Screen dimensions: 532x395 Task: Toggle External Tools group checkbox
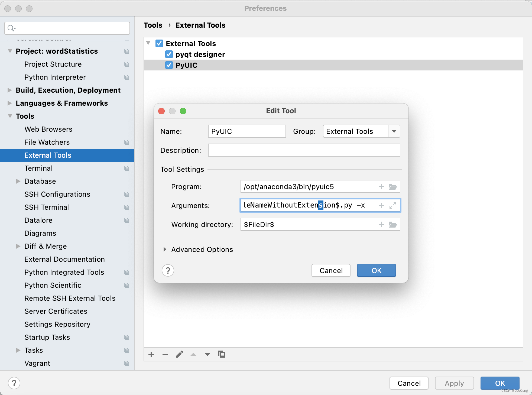click(159, 44)
